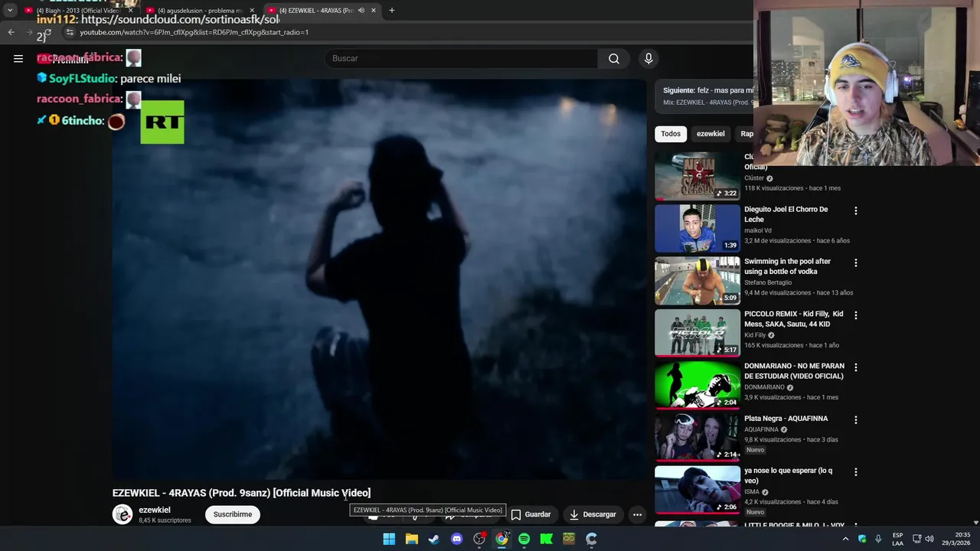Switch the ESP LAA input language
The image size is (980, 551).
[897, 539]
